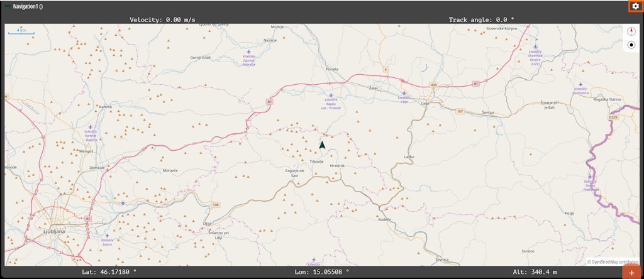Click the center-on-position target icon
Screen dimensions: 644x279
pos(631,45)
